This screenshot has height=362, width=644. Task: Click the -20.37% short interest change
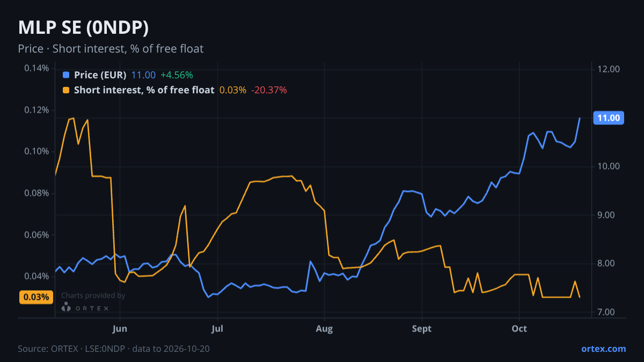coord(269,90)
